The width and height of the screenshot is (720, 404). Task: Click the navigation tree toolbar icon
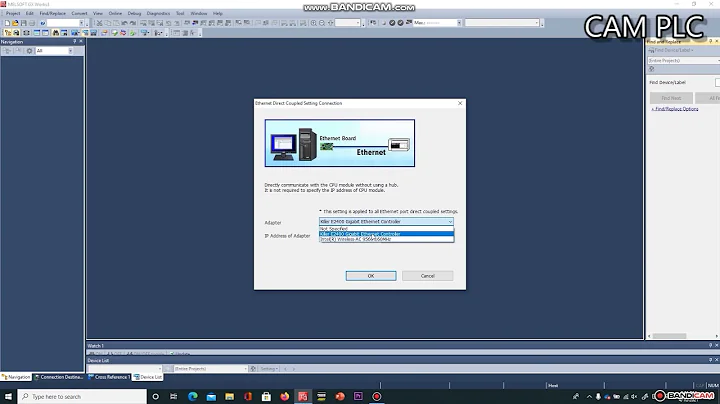(7, 33)
